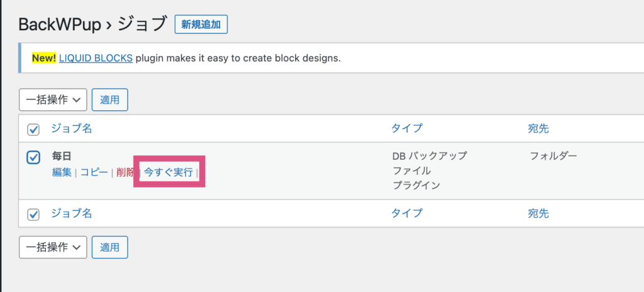Click the top 適用 button
This screenshot has width=644, height=292.
110,99
